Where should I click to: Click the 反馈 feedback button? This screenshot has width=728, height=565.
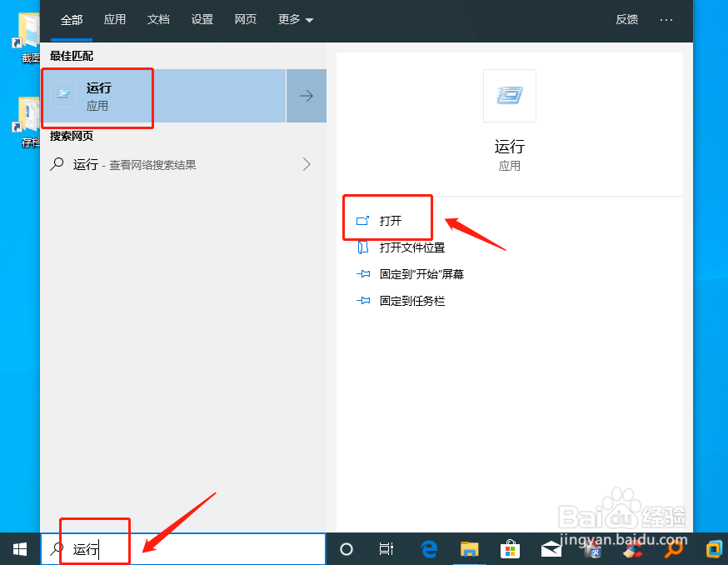click(626, 19)
